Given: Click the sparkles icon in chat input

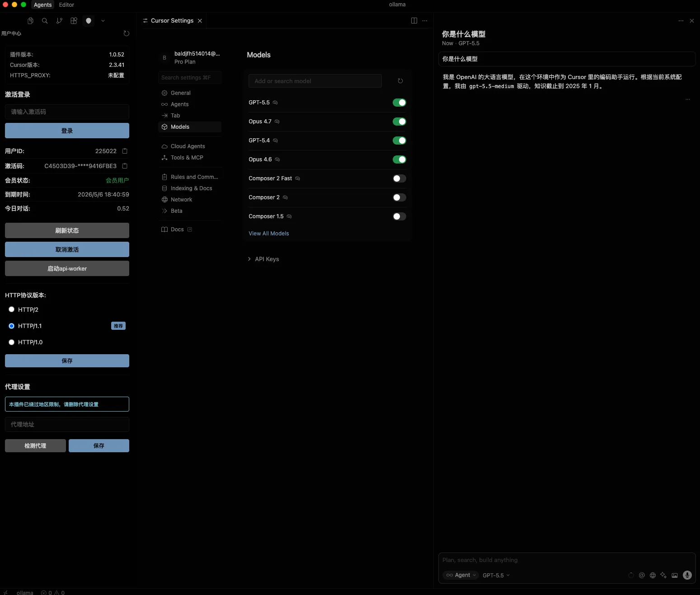Looking at the screenshot, I should 663,575.
